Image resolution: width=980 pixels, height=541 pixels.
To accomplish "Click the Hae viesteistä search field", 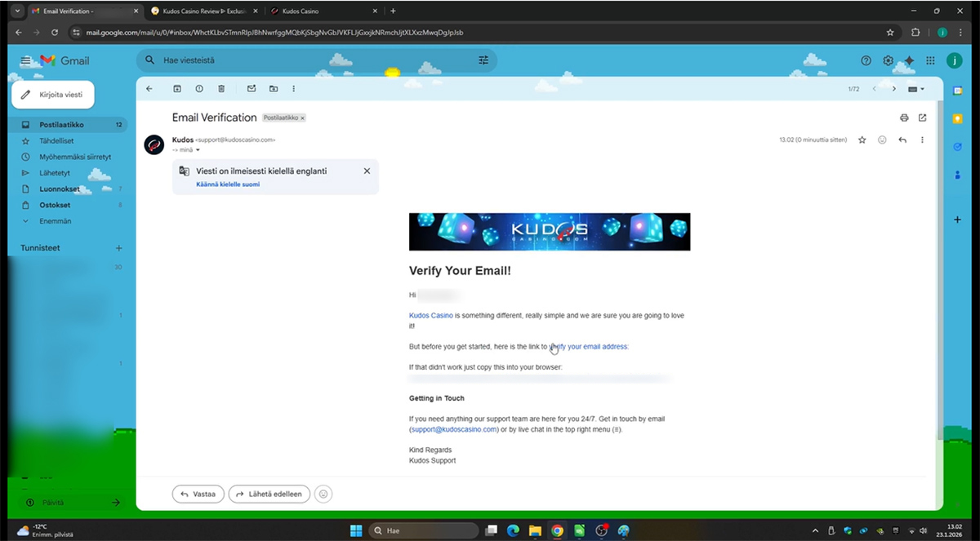I will pos(310,60).
